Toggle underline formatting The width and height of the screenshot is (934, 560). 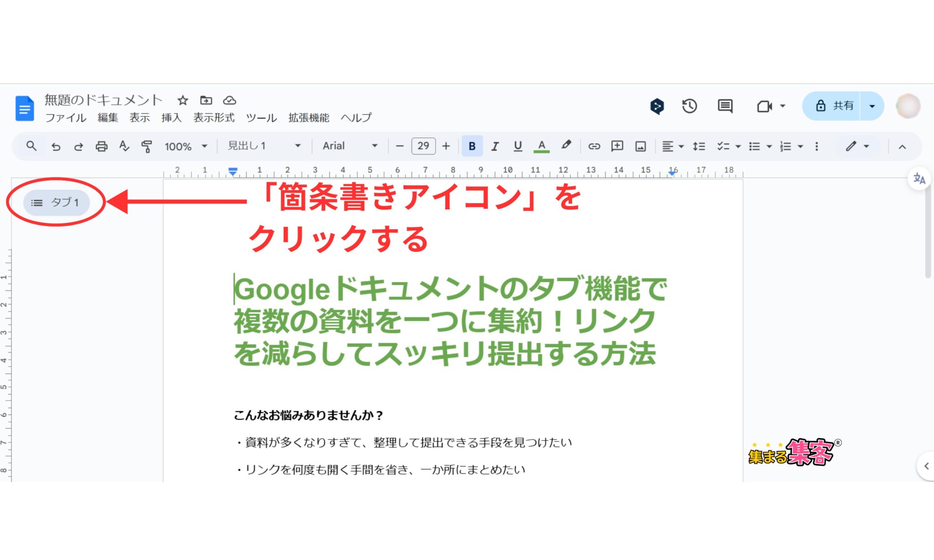click(518, 146)
